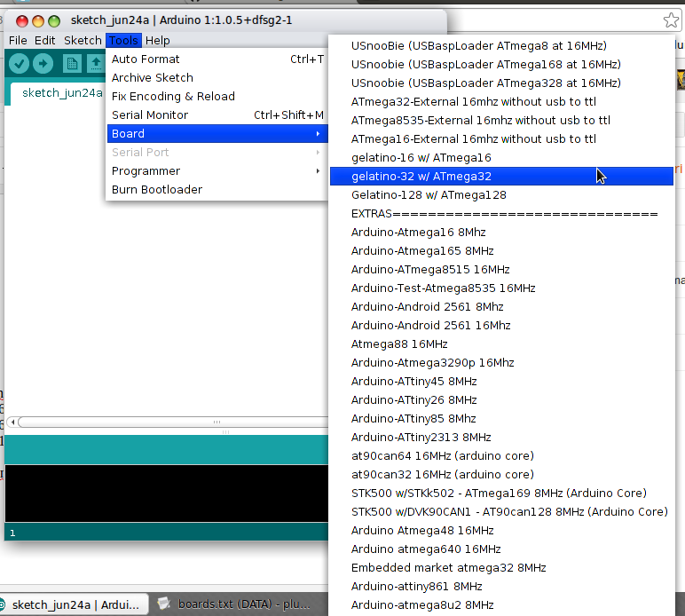The height and width of the screenshot is (616, 685).
Task: Pick Arduino-ATtiny85 8Mhz board
Action: 501,419
